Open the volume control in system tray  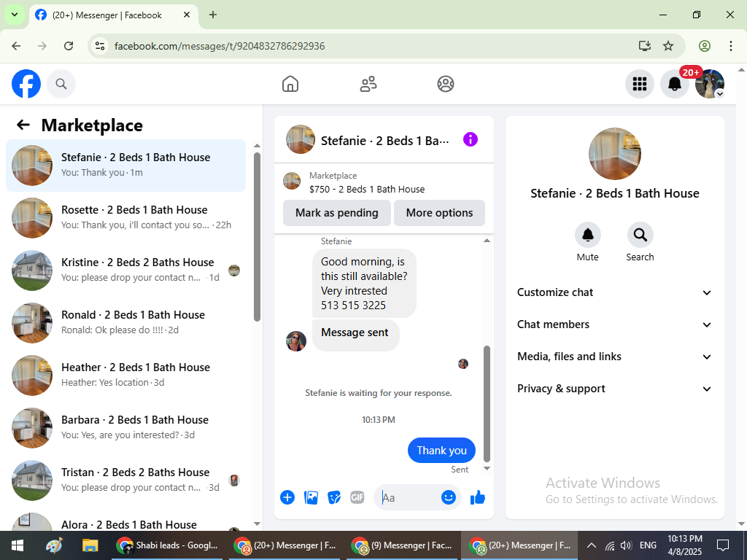pyautogui.click(x=627, y=545)
